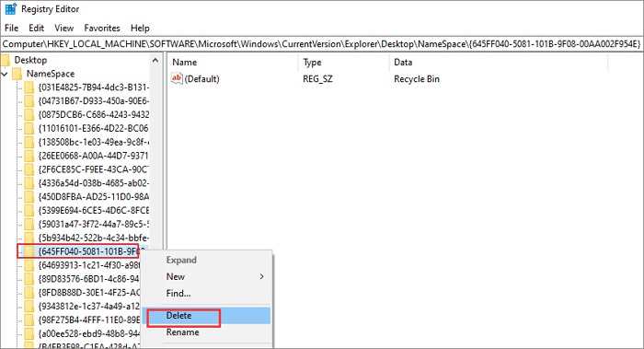Select the {89D83576-6BD1-4c86-94 key label
This screenshot has width=644, height=349.
(x=88, y=279)
